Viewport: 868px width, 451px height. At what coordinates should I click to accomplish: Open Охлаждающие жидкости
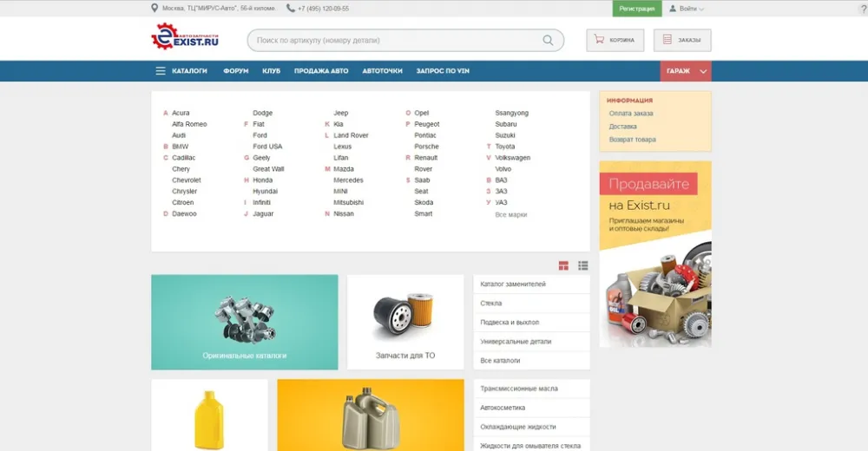pos(531,427)
